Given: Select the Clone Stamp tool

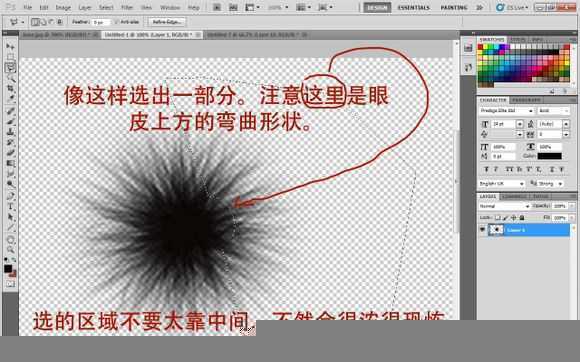Looking at the screenshot, I should coord(10,132).
